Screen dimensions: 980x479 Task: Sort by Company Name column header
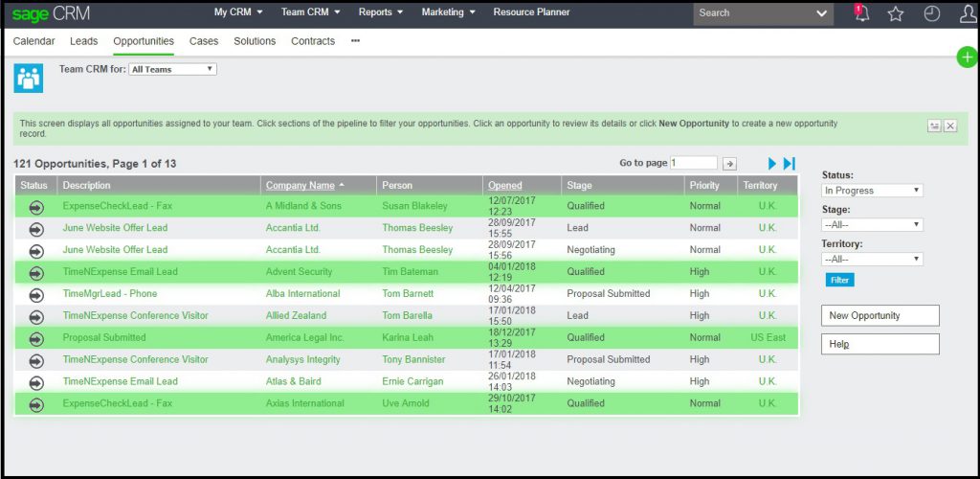click(301, 185)
